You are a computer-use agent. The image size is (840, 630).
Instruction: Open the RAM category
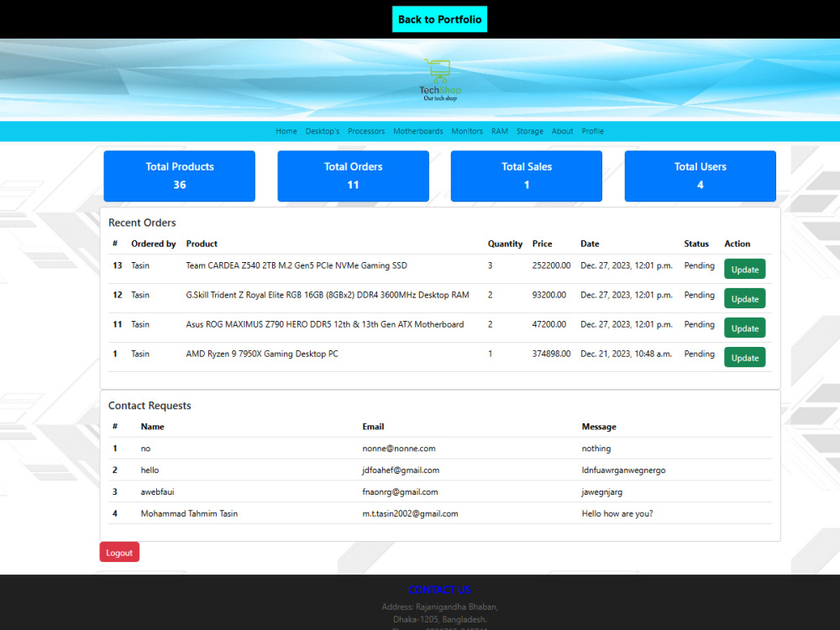500,131
